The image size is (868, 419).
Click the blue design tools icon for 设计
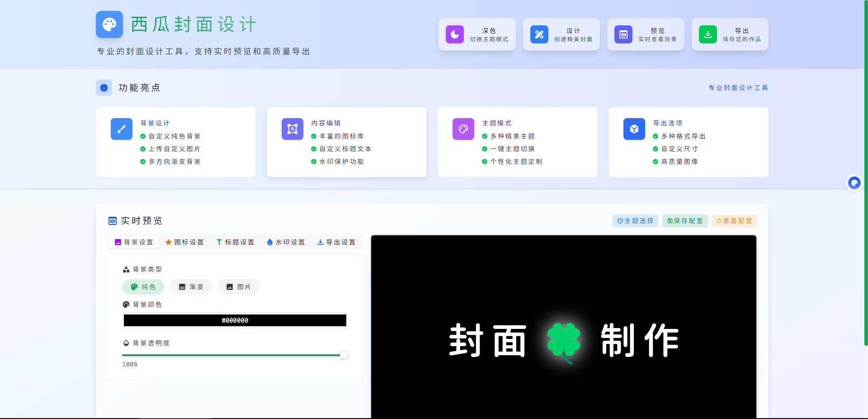pyautogui.click(x=539, y=34)
